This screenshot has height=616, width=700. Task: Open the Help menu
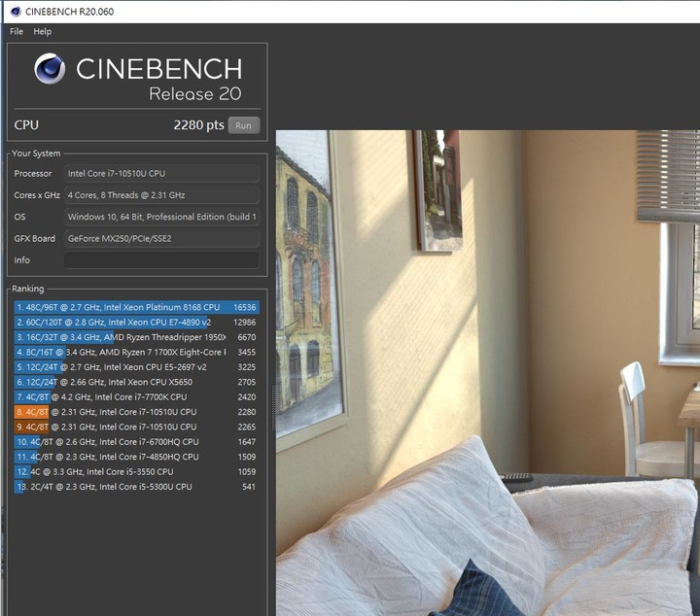click(43, 32)
